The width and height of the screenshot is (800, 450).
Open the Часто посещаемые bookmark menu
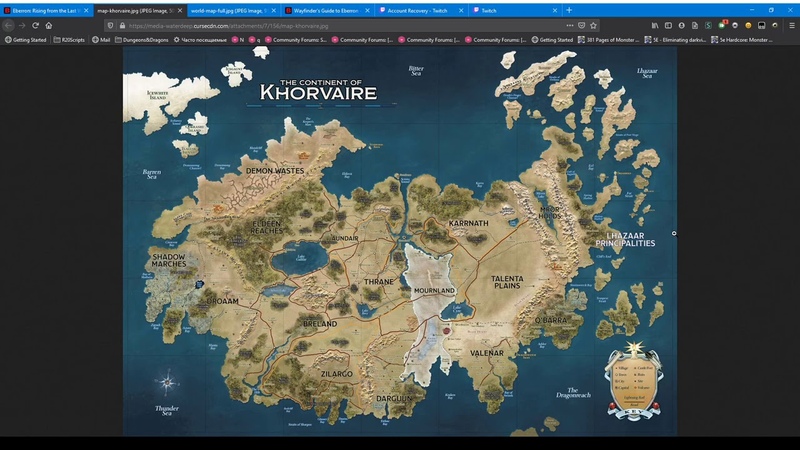tap(200, 39)
